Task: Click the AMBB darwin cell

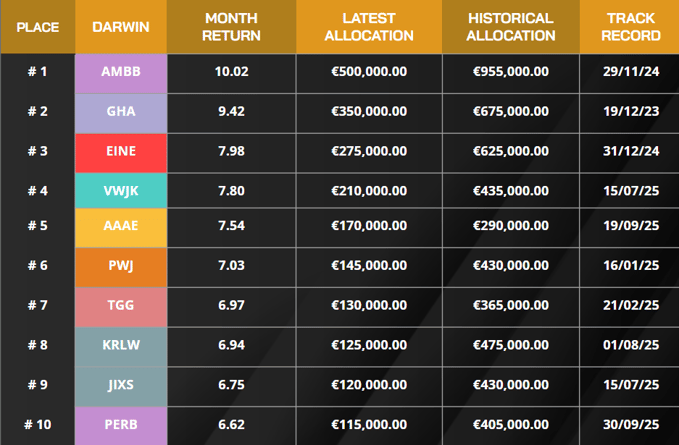Action: (121, 73)
